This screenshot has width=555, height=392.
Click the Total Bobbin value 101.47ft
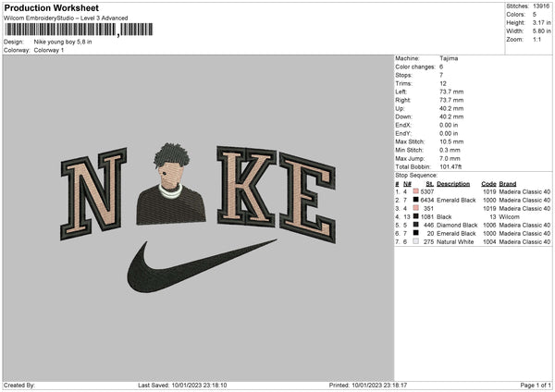[450, 167]
